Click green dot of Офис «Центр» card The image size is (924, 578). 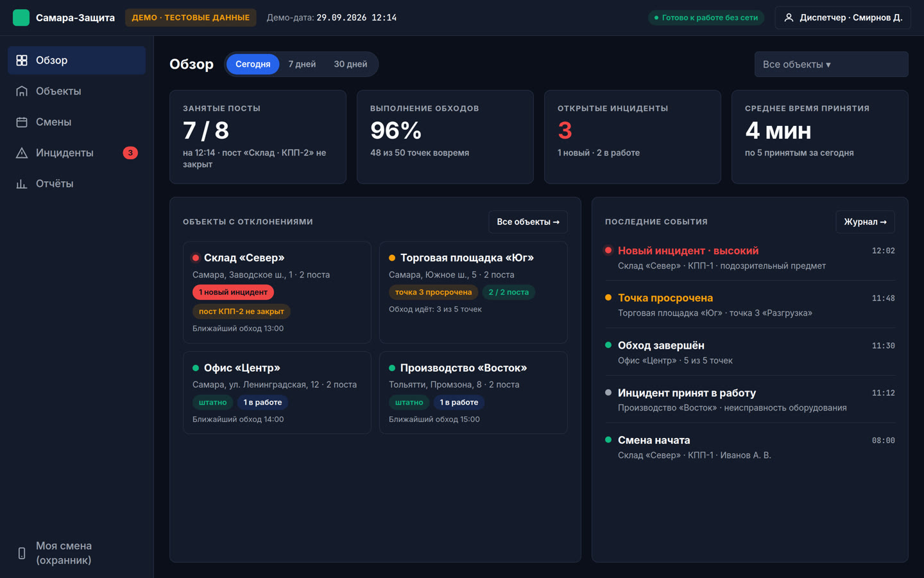196,368
